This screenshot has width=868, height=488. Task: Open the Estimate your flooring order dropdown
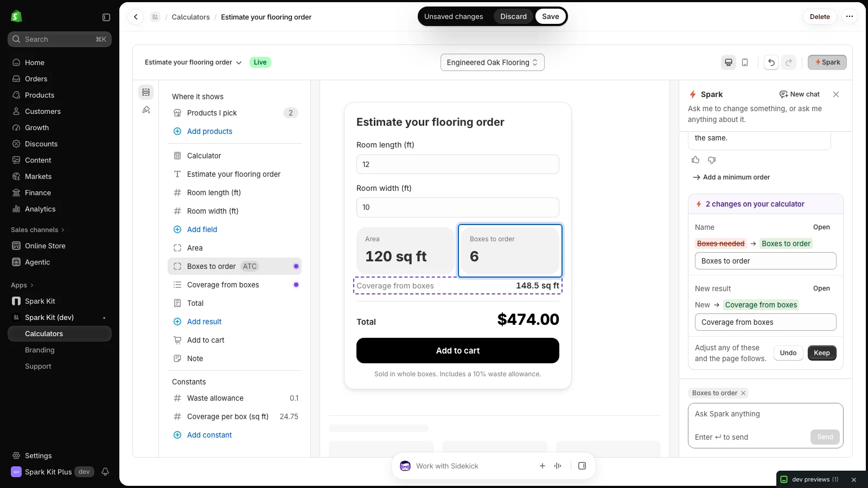tap(193, 62)
